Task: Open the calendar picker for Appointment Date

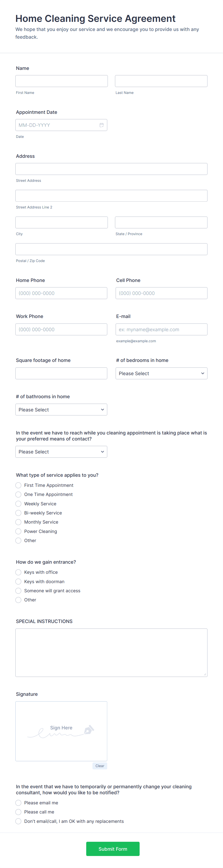Action: tap(102, 125)
